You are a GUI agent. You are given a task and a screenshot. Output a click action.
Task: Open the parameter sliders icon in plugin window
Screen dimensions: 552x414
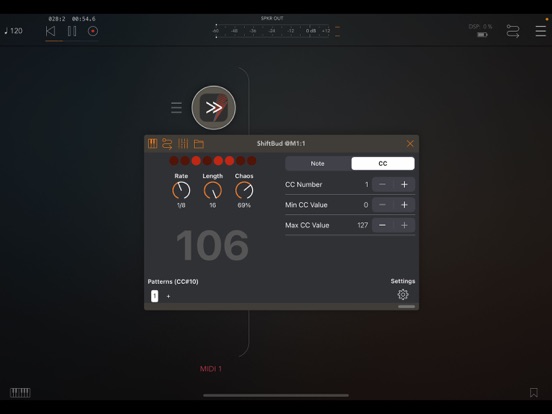click(x=183, y=144)
